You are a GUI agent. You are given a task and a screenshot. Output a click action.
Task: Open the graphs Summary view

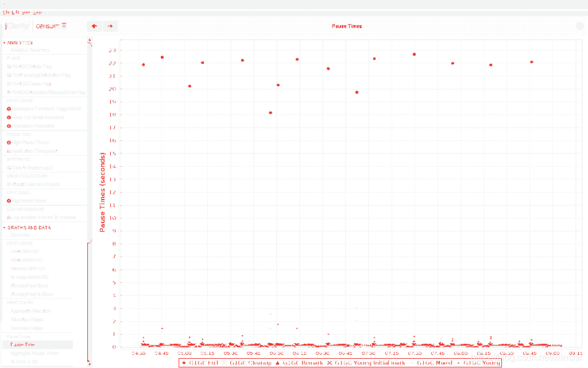21,235
